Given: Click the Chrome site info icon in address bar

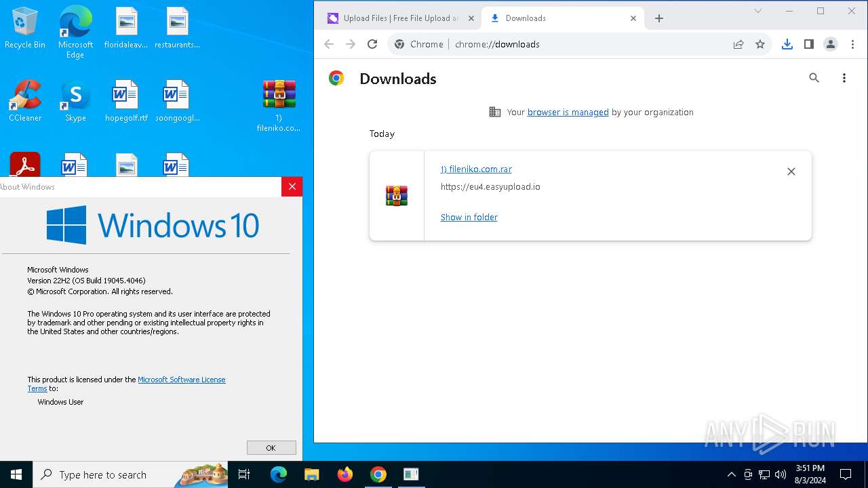Looking at the screenshot, I should (x=399, y=44).
